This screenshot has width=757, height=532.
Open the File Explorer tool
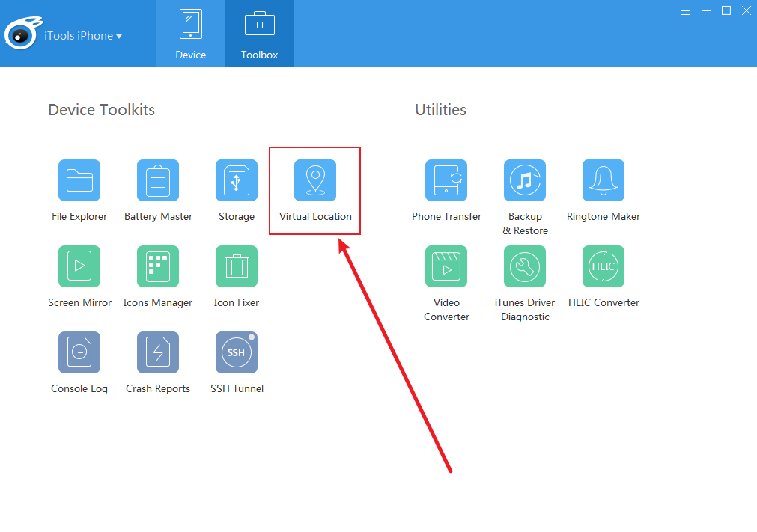[79, 180]
